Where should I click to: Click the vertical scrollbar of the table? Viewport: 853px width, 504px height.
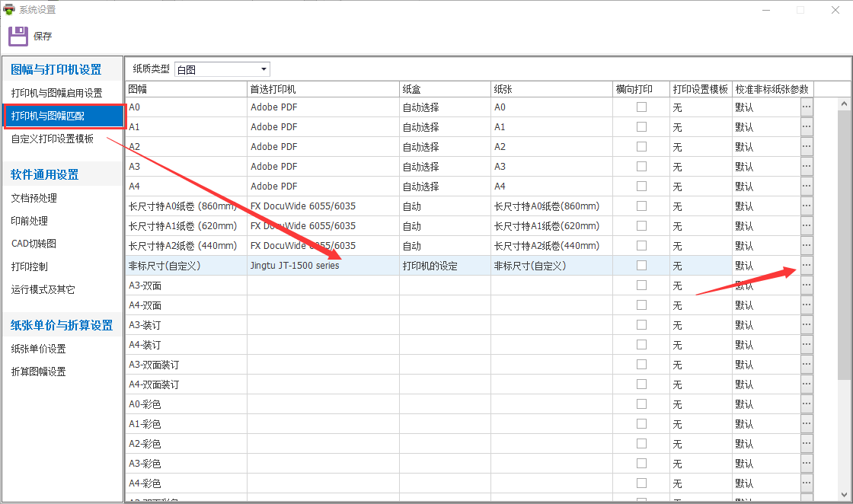pyautogui.click(x=843, y=244)
